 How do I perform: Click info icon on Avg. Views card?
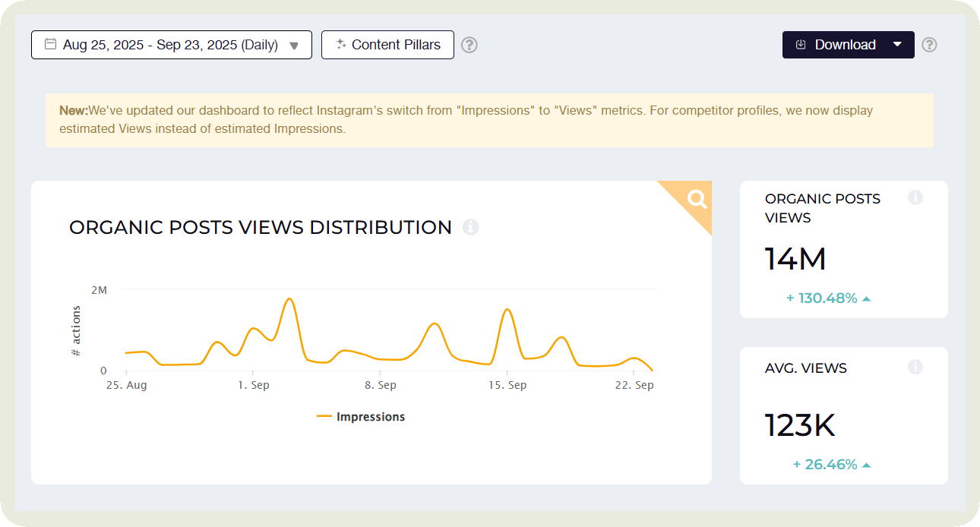(x=915, y=367)
